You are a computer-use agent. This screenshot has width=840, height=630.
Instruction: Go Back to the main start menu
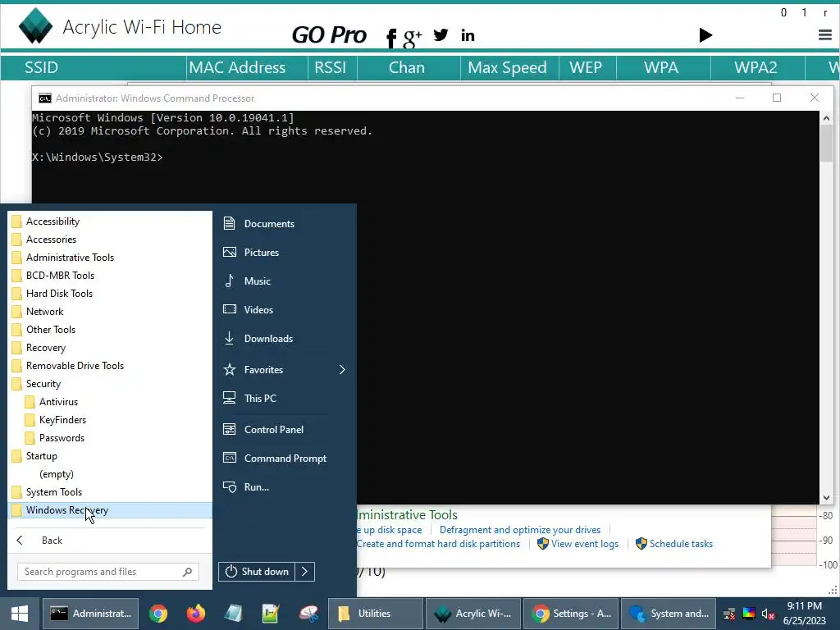[x=110, y=540]
